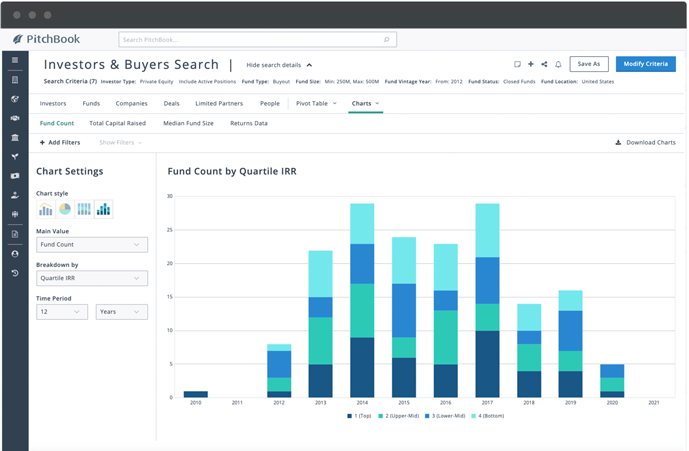This screenshot has height=451, width=689.
Task: Open the Charts tab dropdown
Action: coord(366,103)
